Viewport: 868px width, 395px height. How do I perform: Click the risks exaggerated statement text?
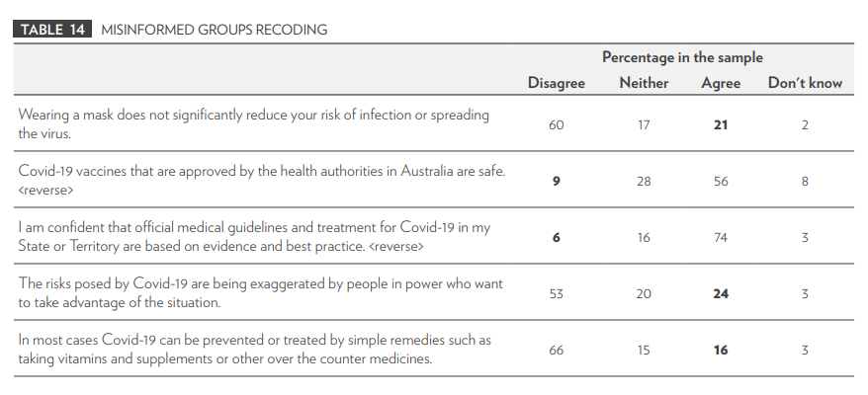coord(260,293)
